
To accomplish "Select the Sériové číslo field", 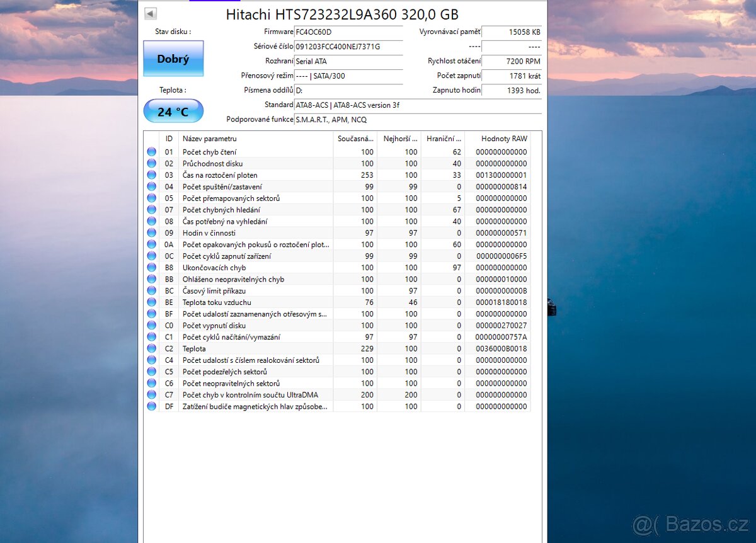I will (x=348, y=47).
